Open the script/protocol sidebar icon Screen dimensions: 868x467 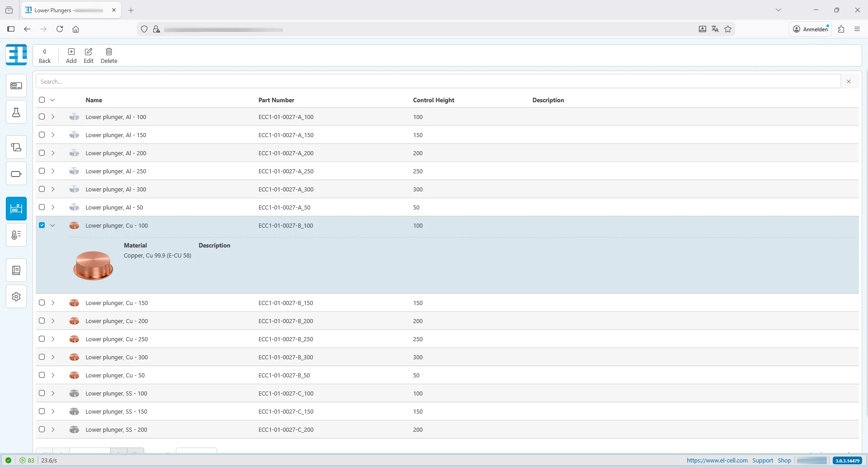pyautogui.click(x=16, y=147)
